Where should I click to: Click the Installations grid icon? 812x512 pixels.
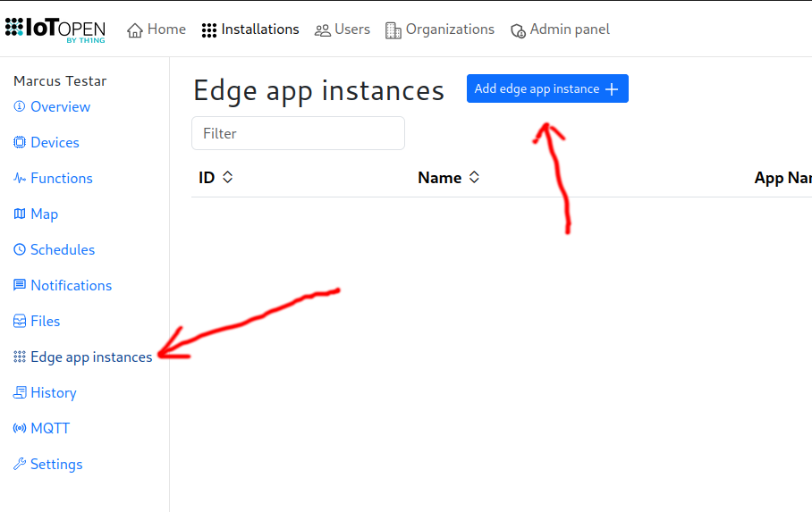click(209, 30)
